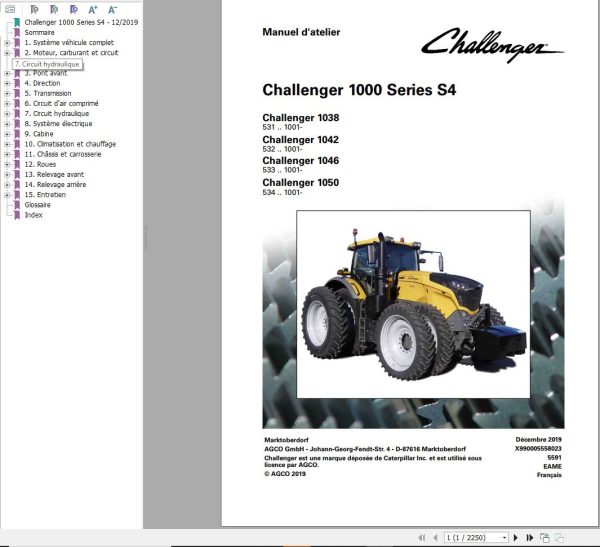Viewport: 600px width, 547px height.
Task: Click the bookmark icon beside 4. Direction
Action: click(17, 83)
